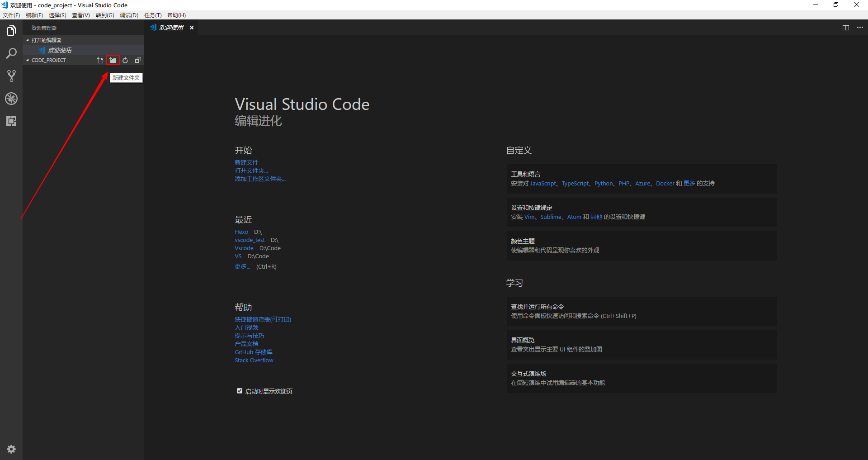Close the welcome tab
This screenshot has height=460, width=868.
pyautogui.click(x=192, y=28)
